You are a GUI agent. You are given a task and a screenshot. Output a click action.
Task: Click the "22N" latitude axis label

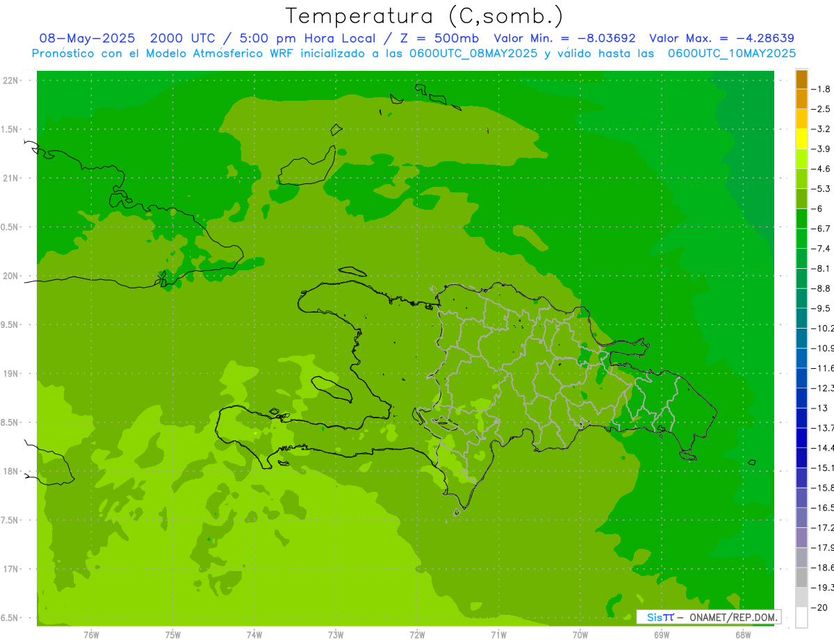11,81
